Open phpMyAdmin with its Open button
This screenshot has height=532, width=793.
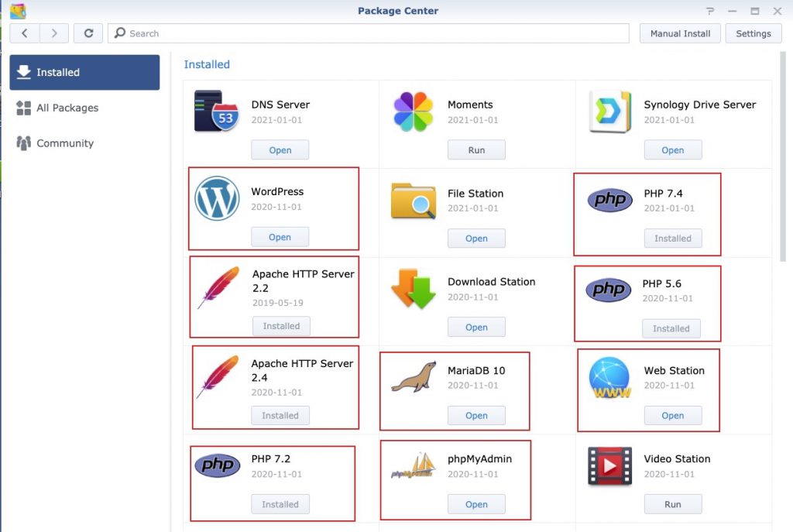pyautogui.click(x=476, y=504)
